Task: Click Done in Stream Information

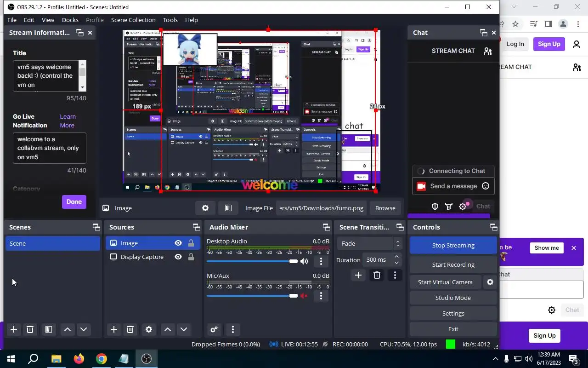Action: pos(74,201)
